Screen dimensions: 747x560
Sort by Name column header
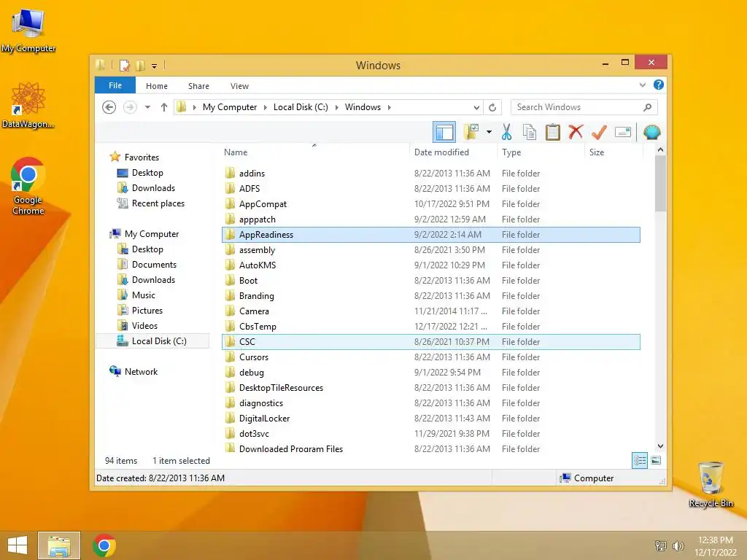tap(315, 152)
